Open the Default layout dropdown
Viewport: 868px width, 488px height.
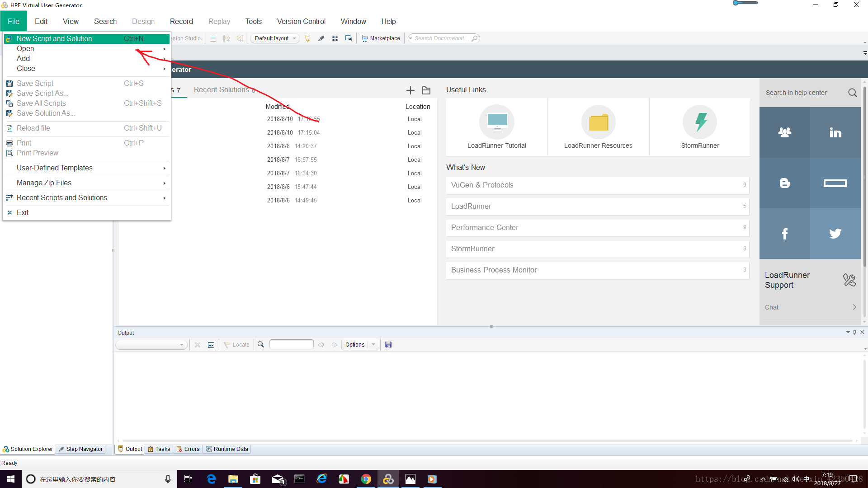pos(275,38)
